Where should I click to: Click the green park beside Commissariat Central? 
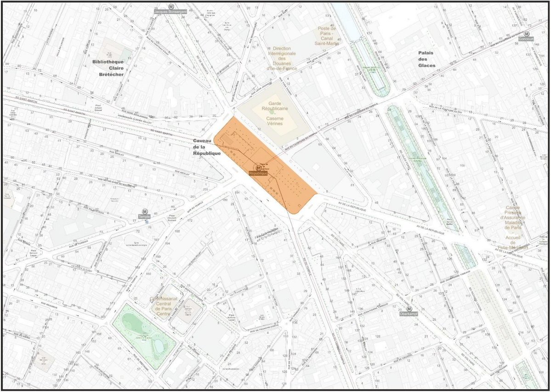point(144,336)
